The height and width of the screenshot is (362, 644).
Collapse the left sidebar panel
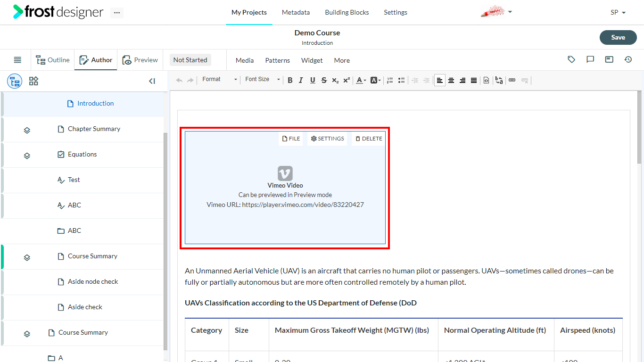pyautogui.click(x=152, y=81)
